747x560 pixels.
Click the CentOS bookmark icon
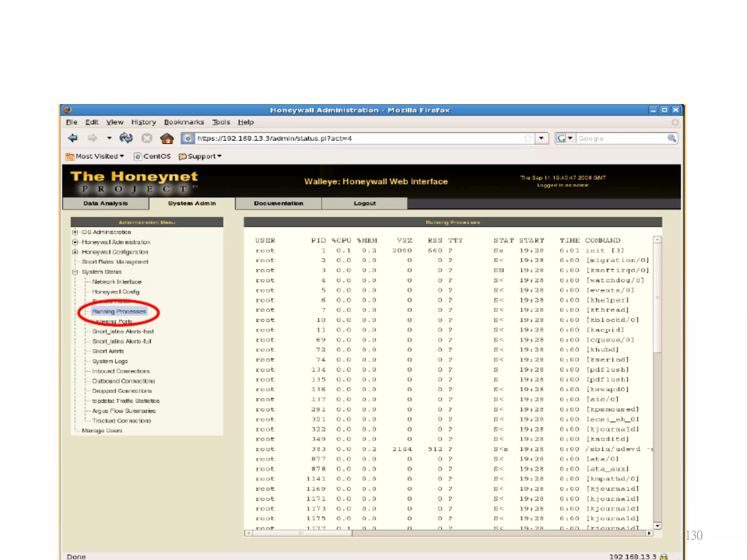coord(138,156)
